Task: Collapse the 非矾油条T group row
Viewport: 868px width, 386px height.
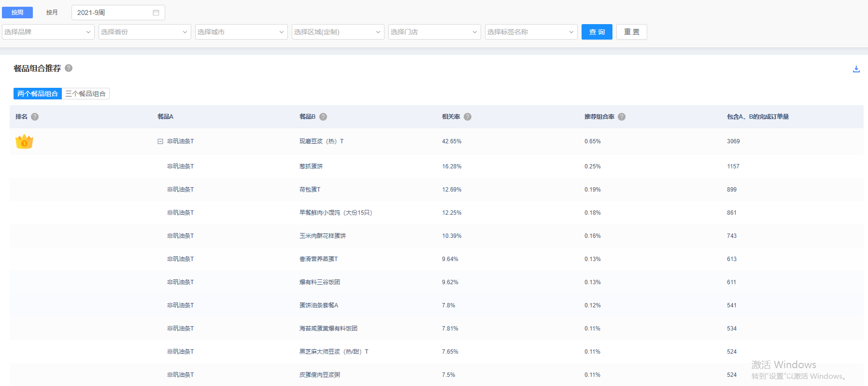Action: pyautogui.click(x=160, y=141)
